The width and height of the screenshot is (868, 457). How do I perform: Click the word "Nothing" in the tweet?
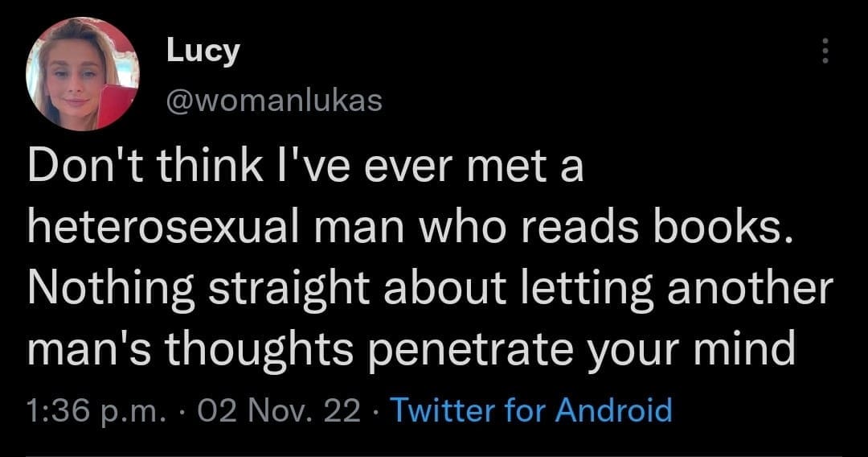click(x=112, y=290)
